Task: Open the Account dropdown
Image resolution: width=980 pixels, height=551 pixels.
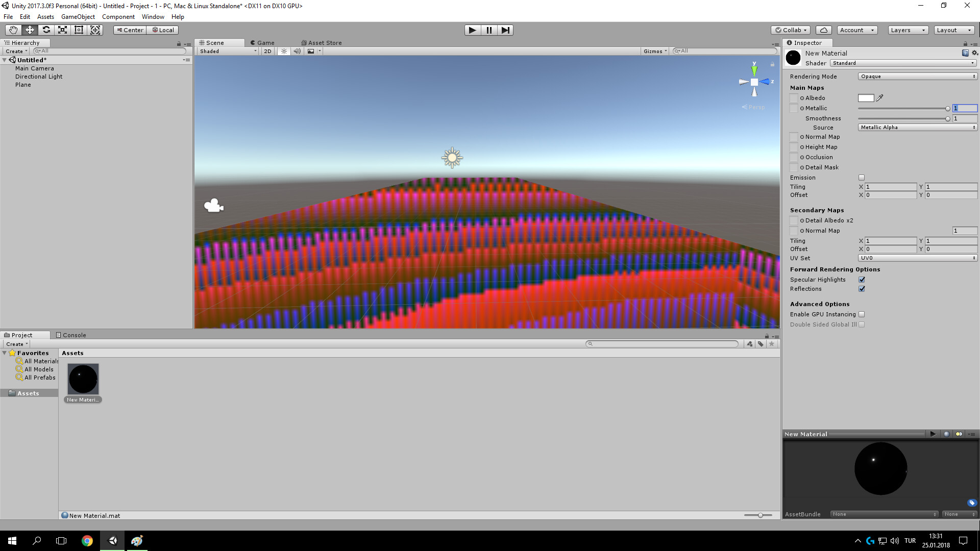Action: 857,30
